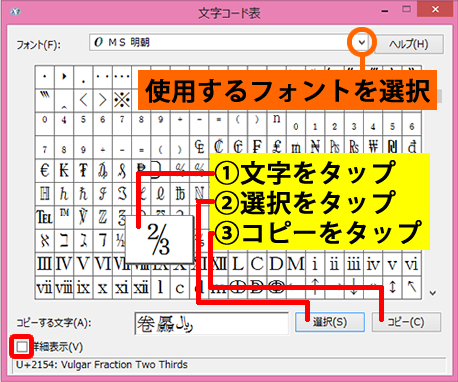The height and width of the screenshot is (382, 458).
Task: Select small Roman numeral ⅱ cell
Action: coord(335,264)
